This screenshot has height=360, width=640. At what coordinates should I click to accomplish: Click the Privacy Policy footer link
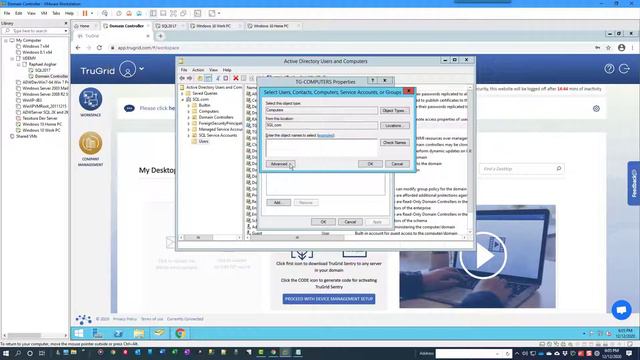pos(124,319)
